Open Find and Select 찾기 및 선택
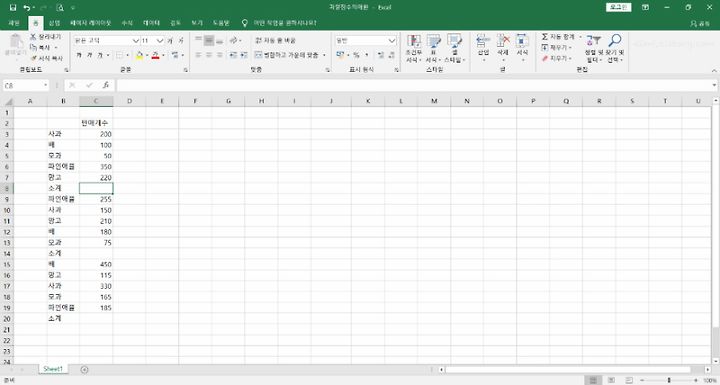The image size is (720, 385). (x=615, y=48)
